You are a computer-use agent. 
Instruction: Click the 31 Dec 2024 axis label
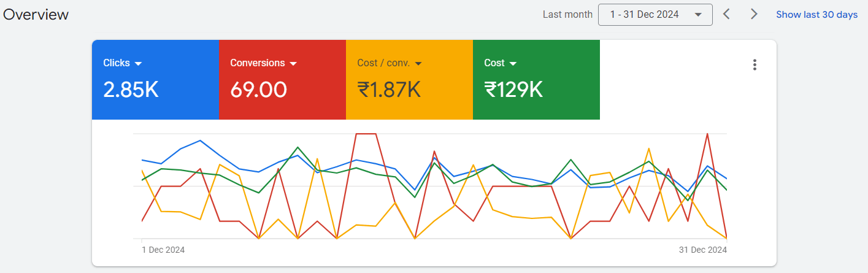[702, 250]
